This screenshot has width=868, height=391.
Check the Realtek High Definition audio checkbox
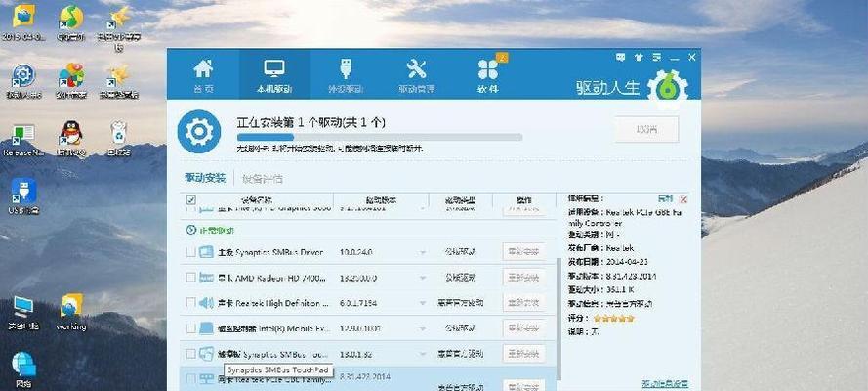point(190,302)
